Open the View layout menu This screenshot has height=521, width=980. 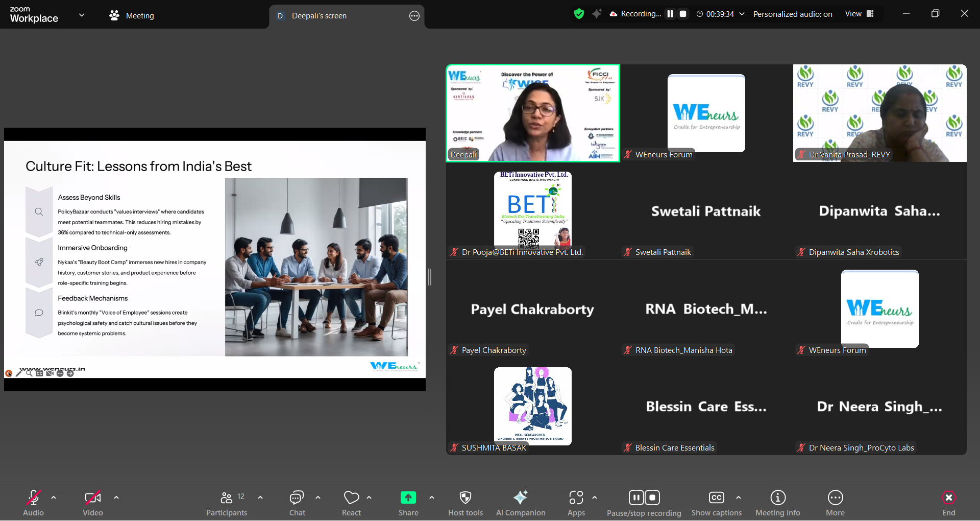[x=860, y=14]
